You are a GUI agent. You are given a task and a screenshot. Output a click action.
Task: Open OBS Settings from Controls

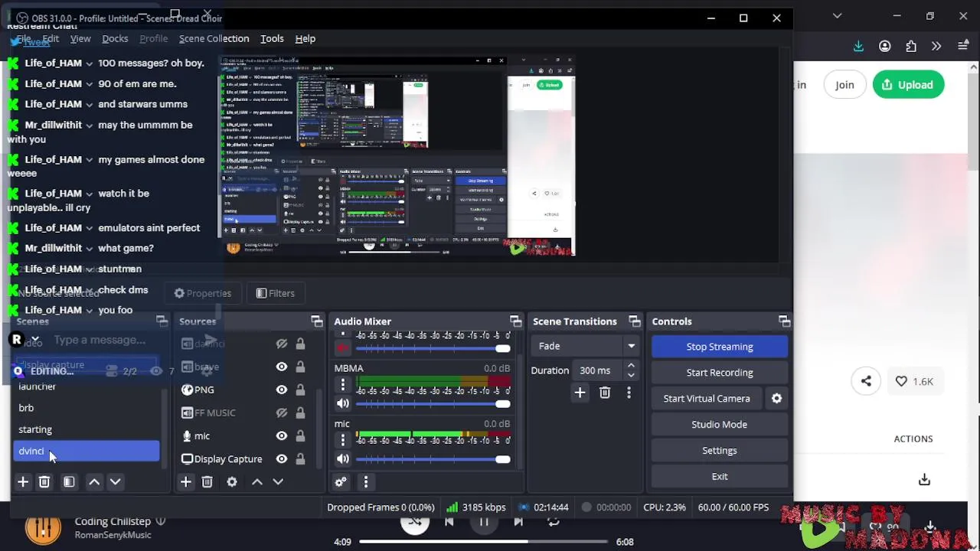pyautogui.click(x=720, y=450)
